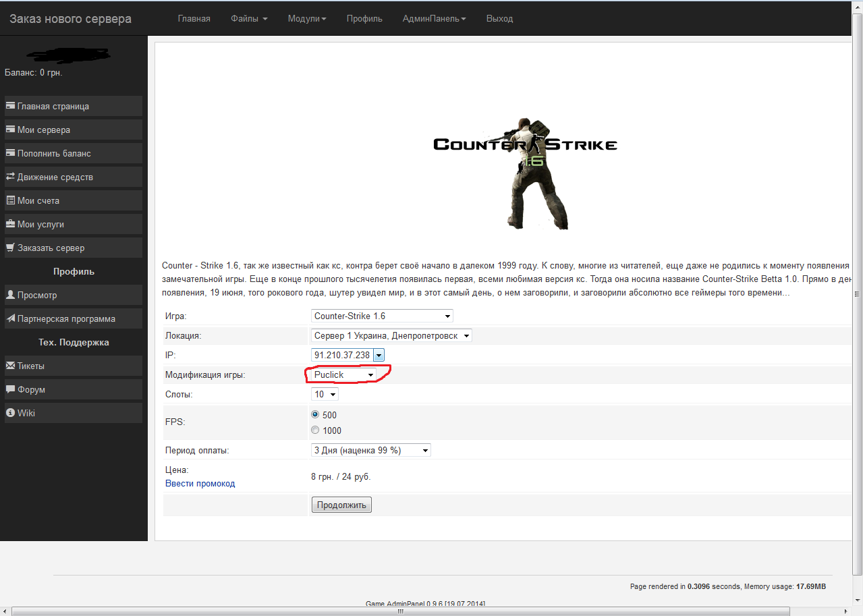
Task: Open Движение средств in the sidebar
Action: click(74, 177)
